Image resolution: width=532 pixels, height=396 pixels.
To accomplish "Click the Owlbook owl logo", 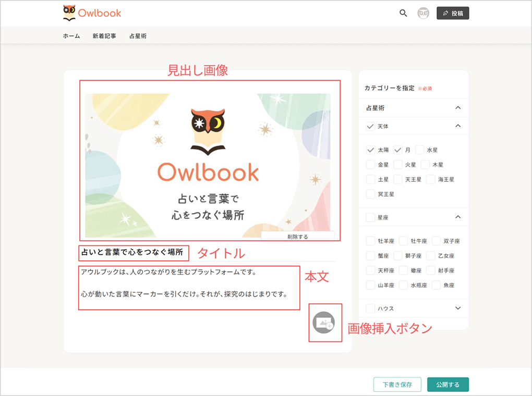I will 92,13.
